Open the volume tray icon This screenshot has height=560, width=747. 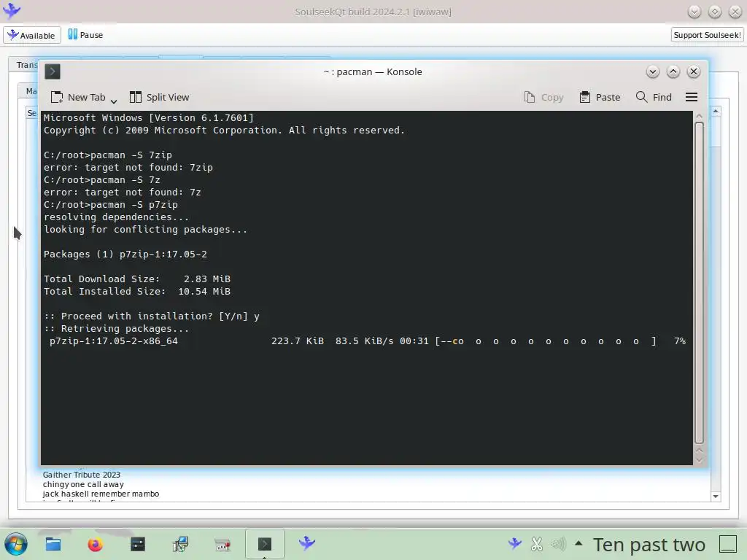click(x=558, y=544)
